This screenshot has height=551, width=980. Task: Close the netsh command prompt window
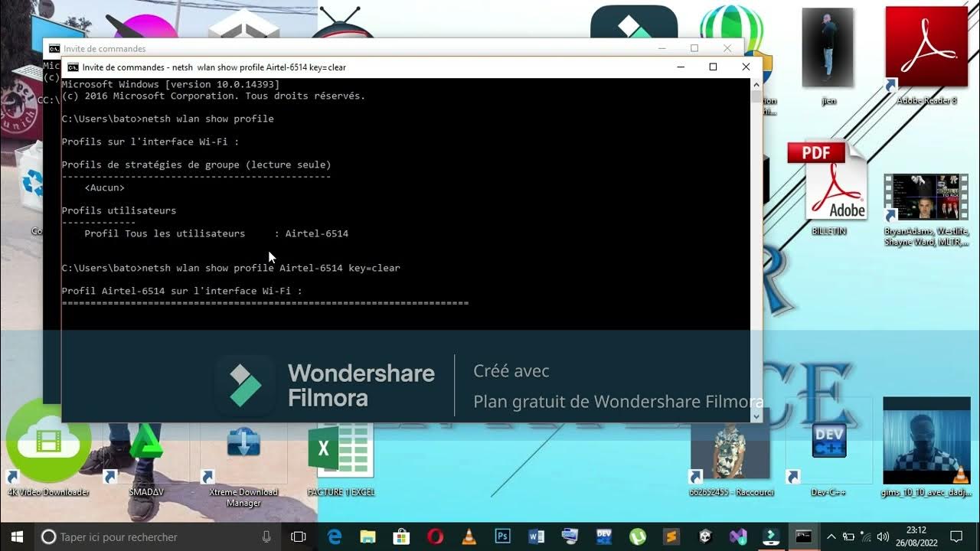pos(746,67)
